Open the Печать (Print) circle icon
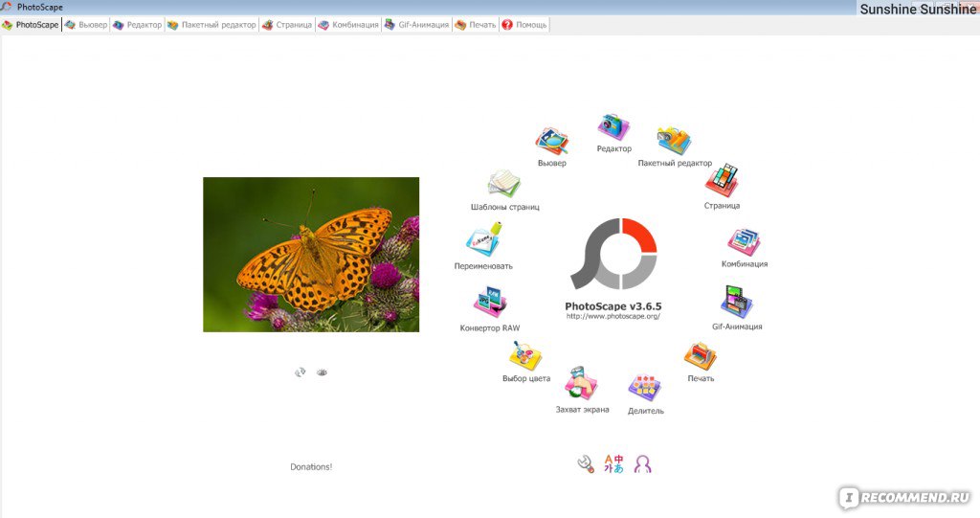The image size is (980, 518). click(x=700, y=357)
